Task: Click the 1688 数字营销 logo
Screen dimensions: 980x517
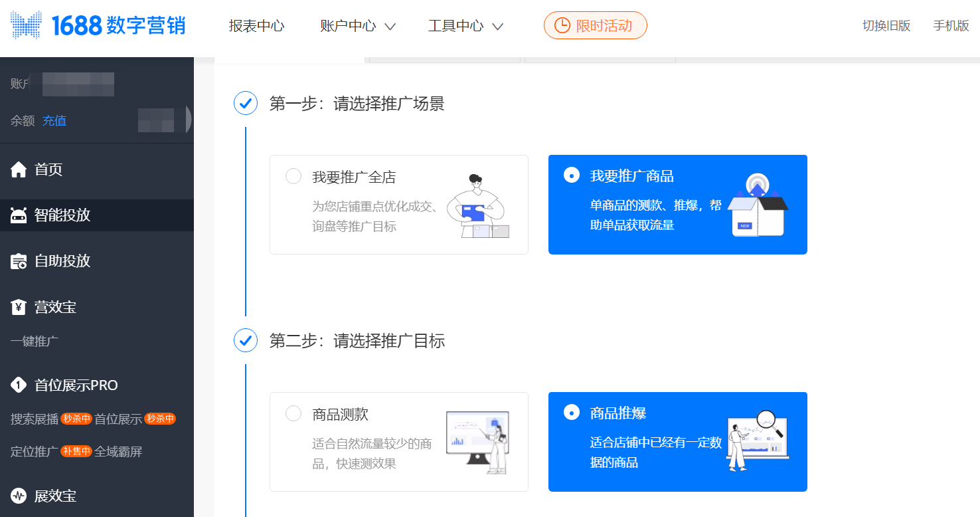Action: point(98,26)
